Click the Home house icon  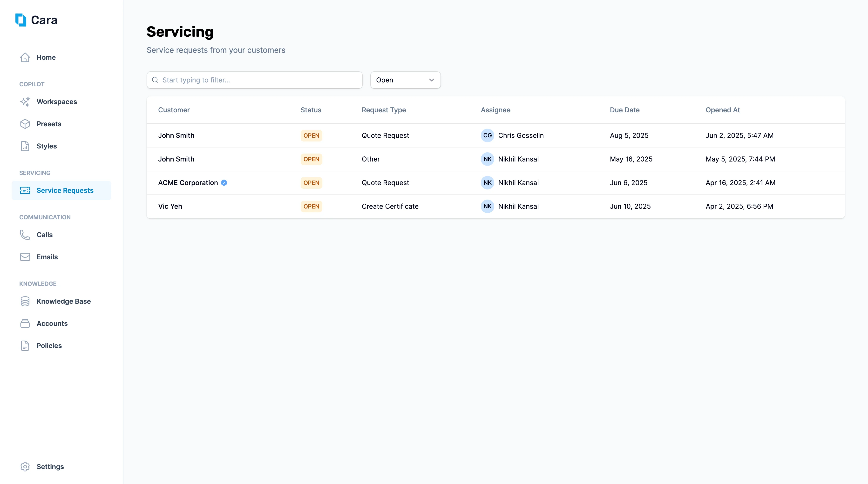pyautogui.click(x=25, y=57)
